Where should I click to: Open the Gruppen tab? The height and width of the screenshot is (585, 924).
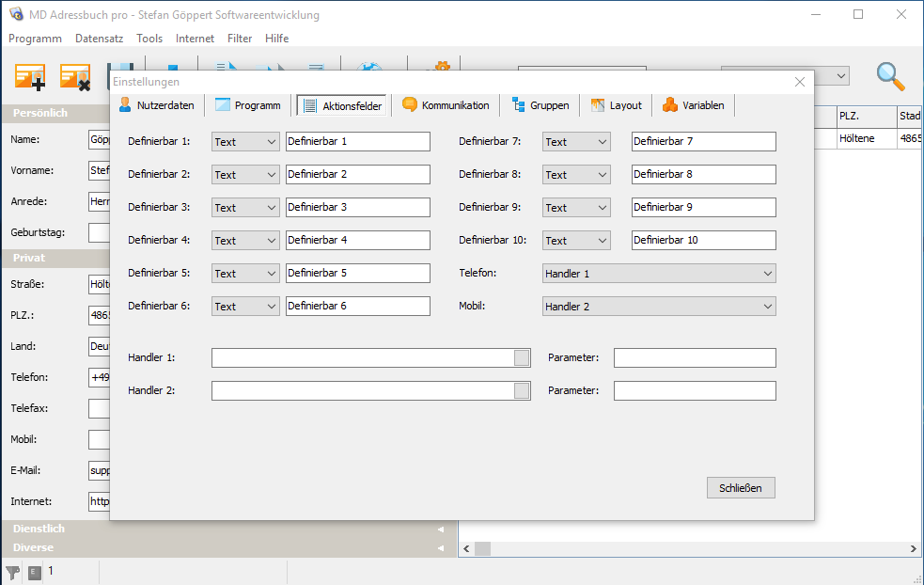coord(540,105)
